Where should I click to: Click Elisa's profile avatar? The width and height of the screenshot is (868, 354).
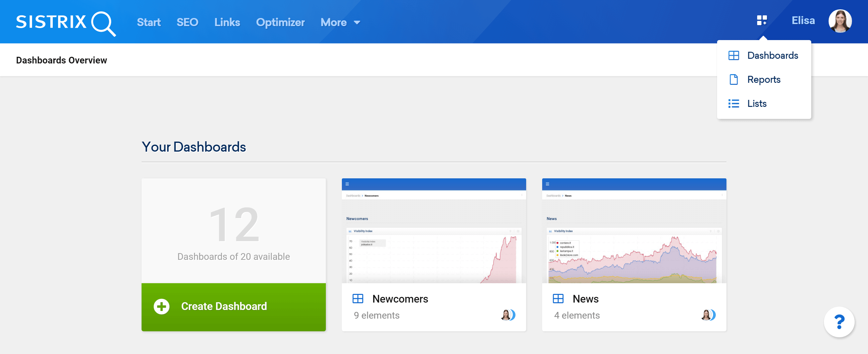(x=840, y=21)
